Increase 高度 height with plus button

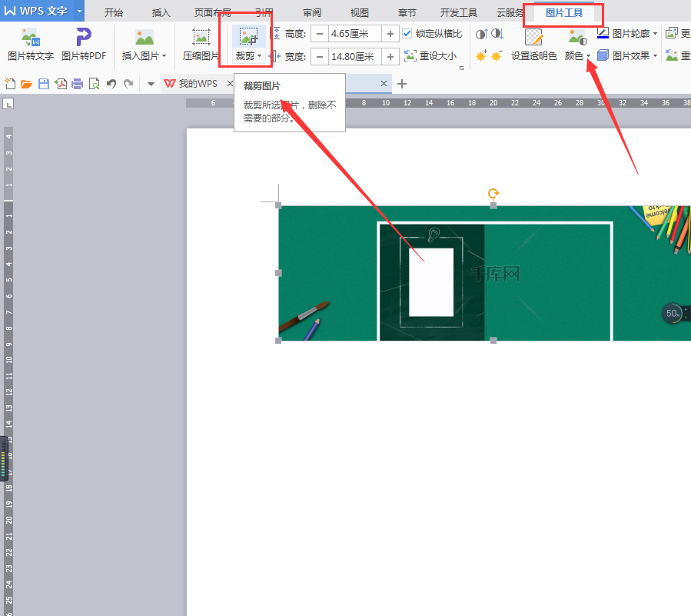point(390,34)
